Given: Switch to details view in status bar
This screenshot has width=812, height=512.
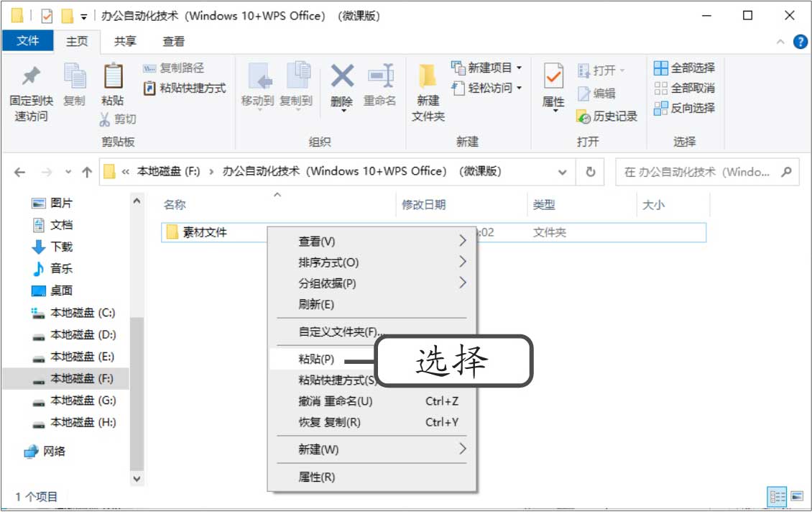Looking at the screenshot, I should [778, 496].
